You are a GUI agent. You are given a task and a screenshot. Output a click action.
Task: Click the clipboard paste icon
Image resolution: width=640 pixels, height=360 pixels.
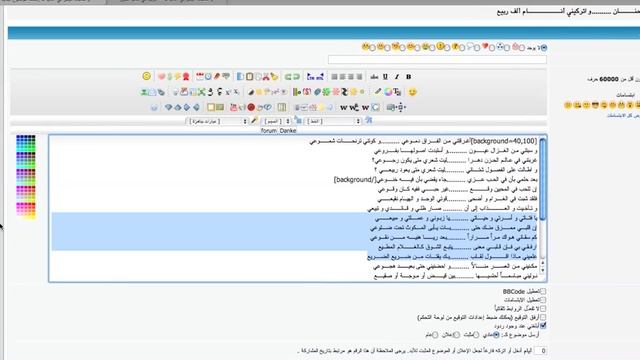tap(249, 76)
